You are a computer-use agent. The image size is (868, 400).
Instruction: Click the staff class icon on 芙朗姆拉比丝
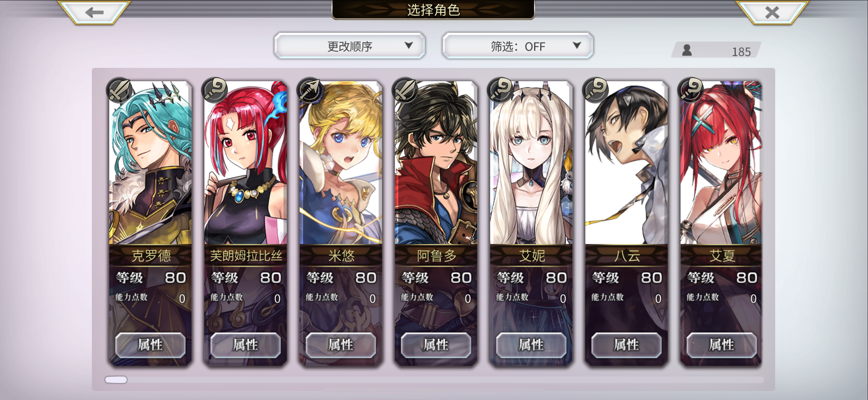click(x=214, y=90)
